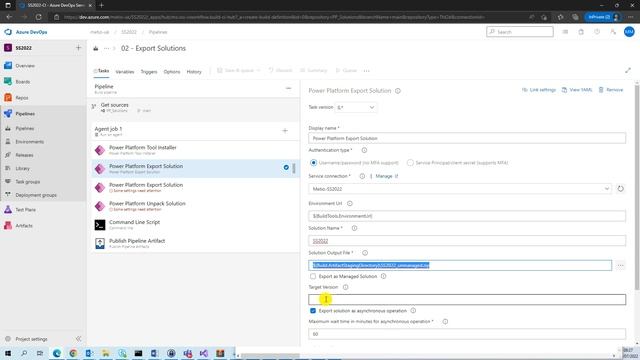Collapse the Pipeline section

pos(289,88)
